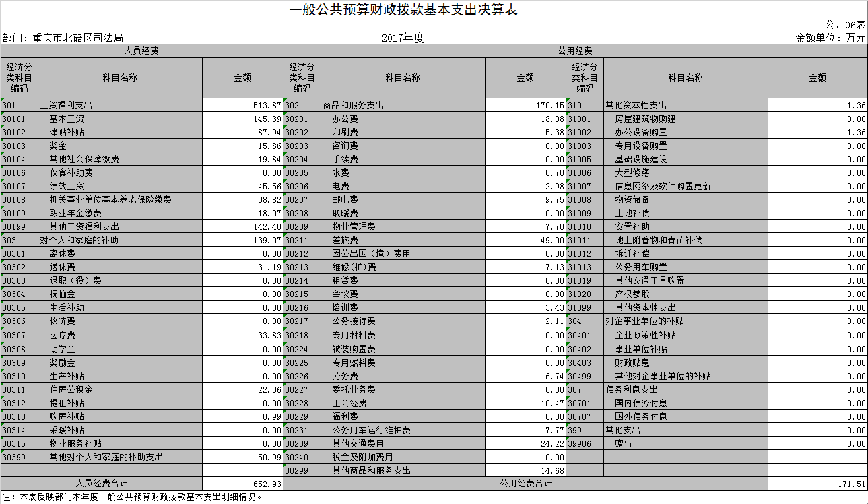Click the cell 办公设备购置

coord(686,133)
